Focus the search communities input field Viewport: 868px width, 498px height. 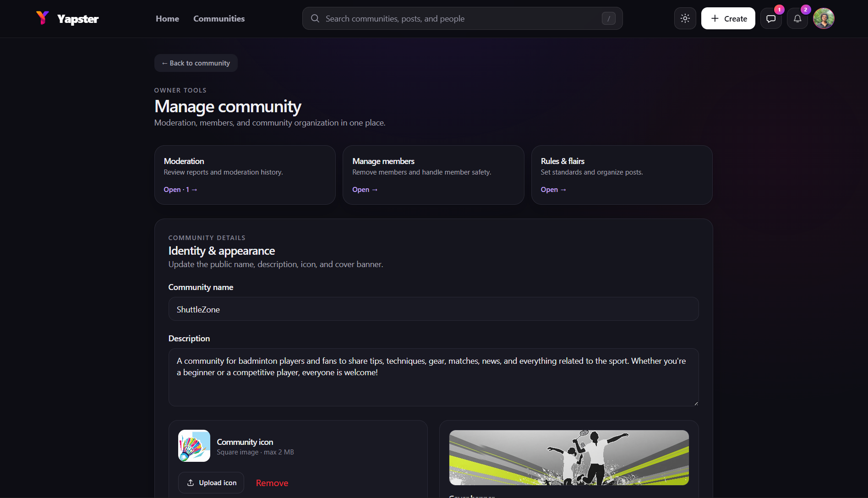(x=462, y=18)
